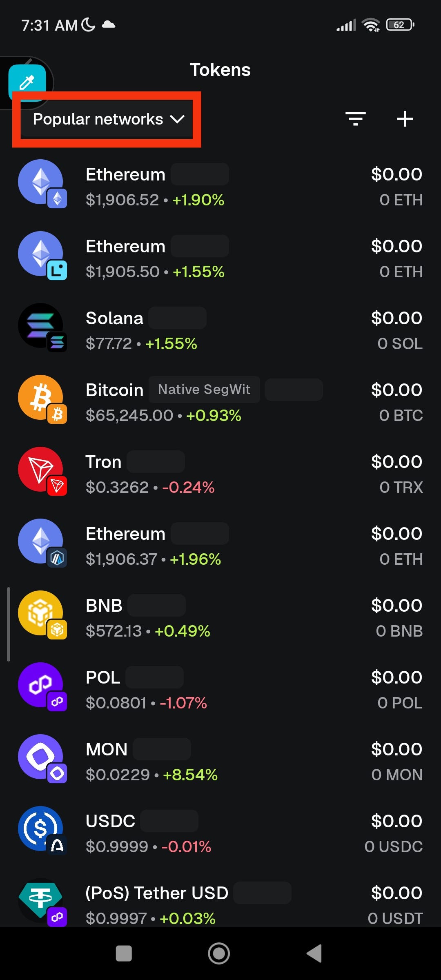Tap the filter tokens icon
The height and width of the screenshot is (980, 441).
(355, 119)
